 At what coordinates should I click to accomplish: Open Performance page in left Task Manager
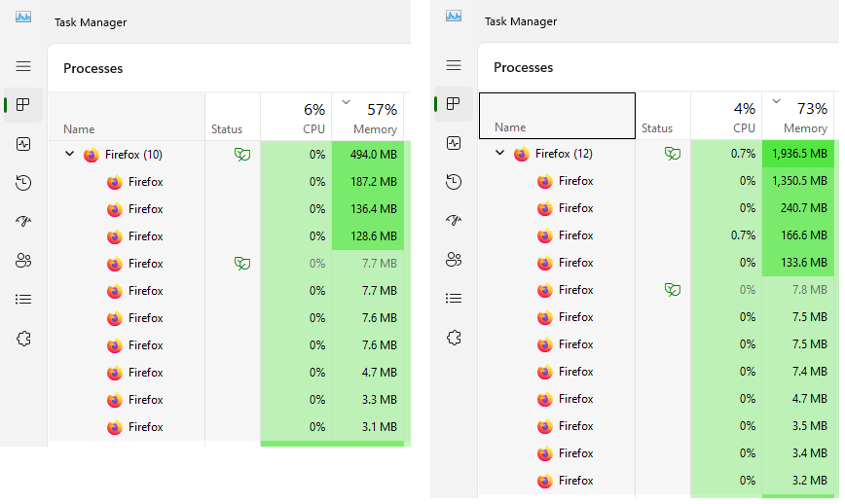(x=23, y=144)
